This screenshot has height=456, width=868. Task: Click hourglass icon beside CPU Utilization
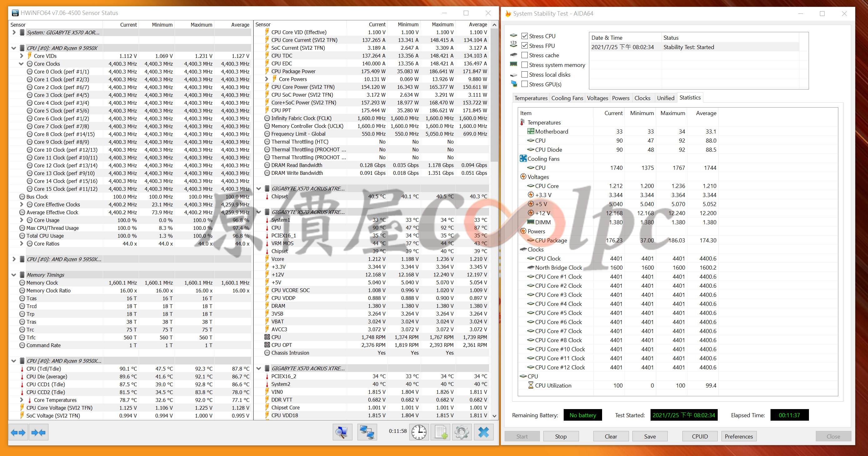(x=531, y=385)
